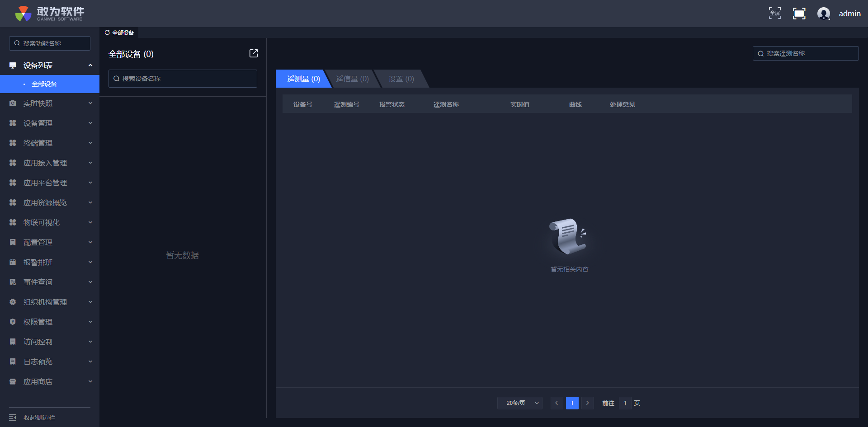Image resolution: width=868 pixels, height=427 pixels.
Task: Click the screen expand icon beside the avatar
Action: coord(799,14)
